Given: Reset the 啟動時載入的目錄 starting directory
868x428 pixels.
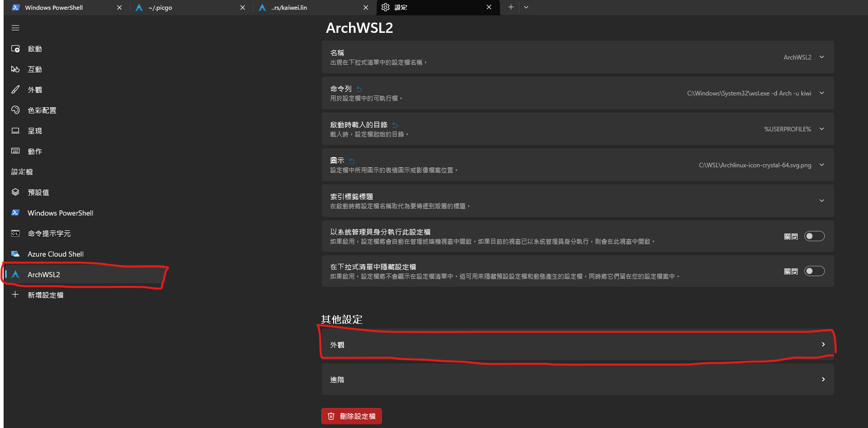Looking at the screenshot, I should pyautogui.click(x=395, y=125).
